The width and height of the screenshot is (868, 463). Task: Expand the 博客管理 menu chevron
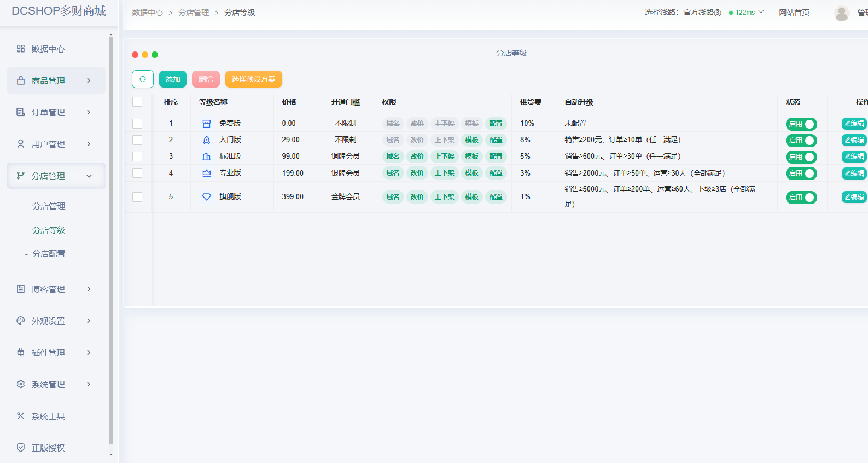click(89, 289)
